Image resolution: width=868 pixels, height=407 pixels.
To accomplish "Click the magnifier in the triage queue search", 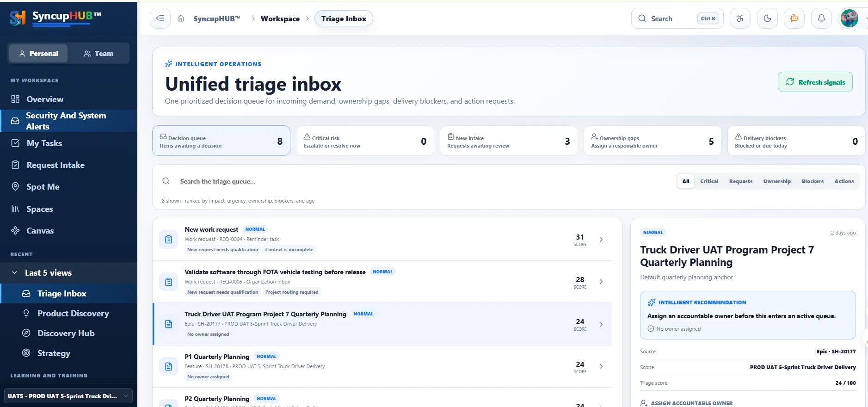I will click(166, 181).
